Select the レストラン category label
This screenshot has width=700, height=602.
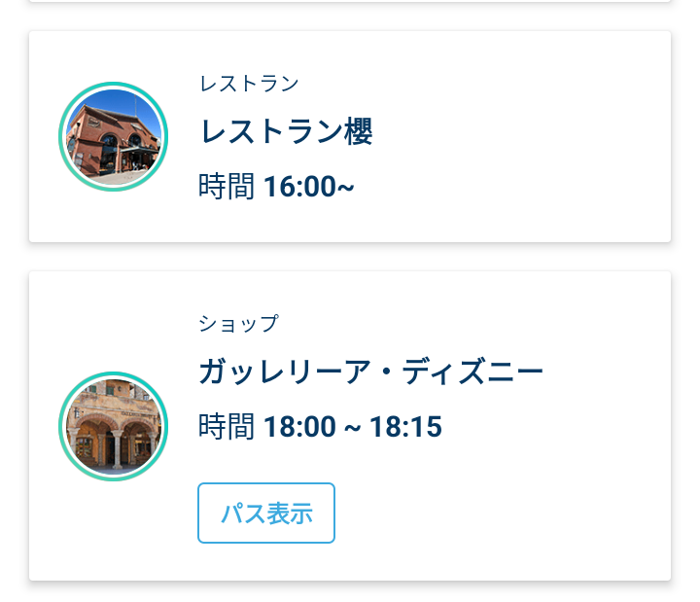249,84
